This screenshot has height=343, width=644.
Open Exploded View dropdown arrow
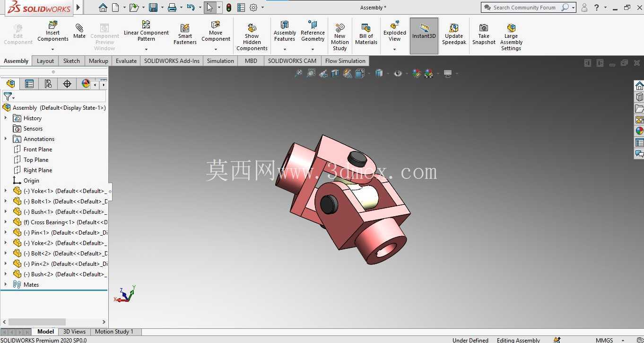[394, 49]
